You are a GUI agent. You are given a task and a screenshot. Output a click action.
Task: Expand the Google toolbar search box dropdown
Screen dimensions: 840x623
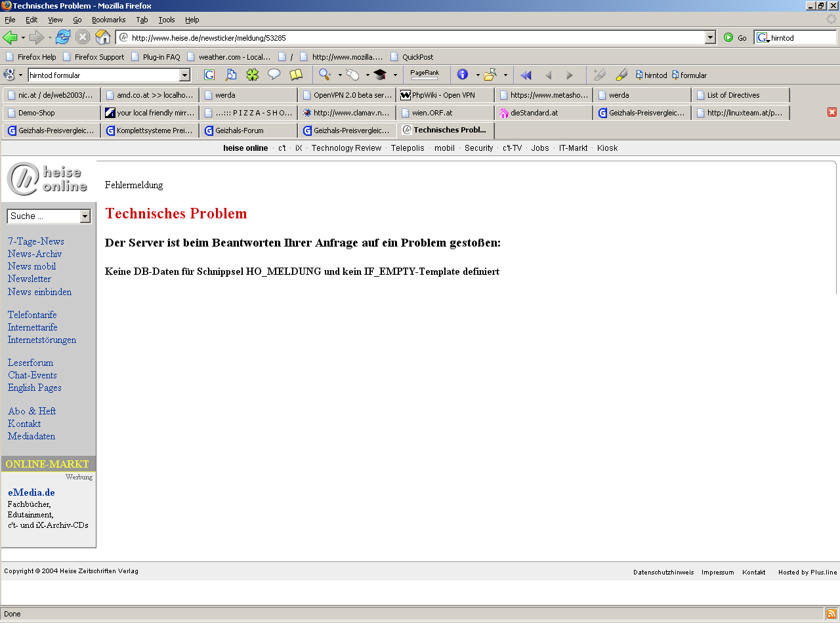[184, 75]
